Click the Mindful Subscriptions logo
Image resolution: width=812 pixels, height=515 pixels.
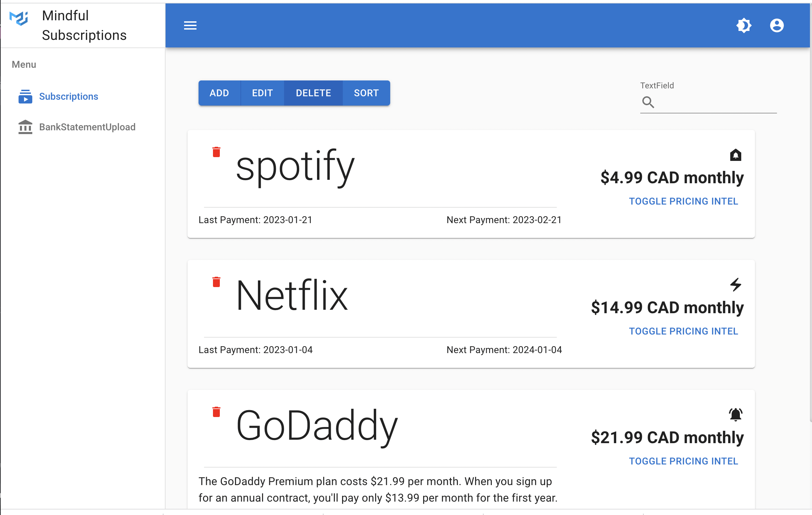click(19, 18)
